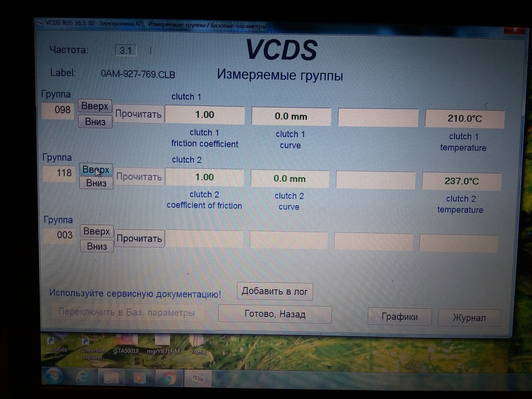This screenshot has width=532, height=399.
Task: Open Журнал button
Action: click(469, 318)
